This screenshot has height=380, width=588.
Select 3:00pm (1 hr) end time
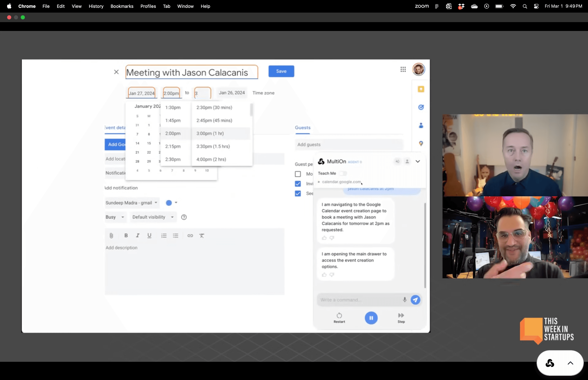pos(221,133)
